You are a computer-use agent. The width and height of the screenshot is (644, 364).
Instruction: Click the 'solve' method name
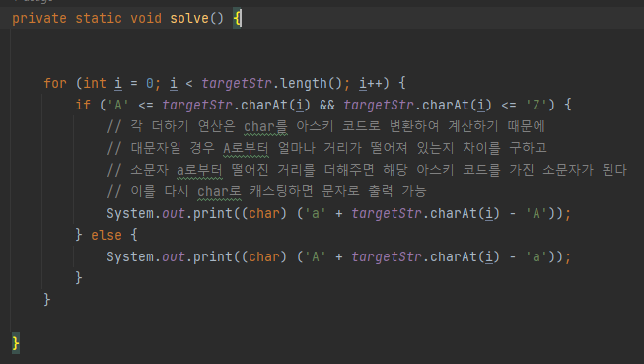click(189, 18)
